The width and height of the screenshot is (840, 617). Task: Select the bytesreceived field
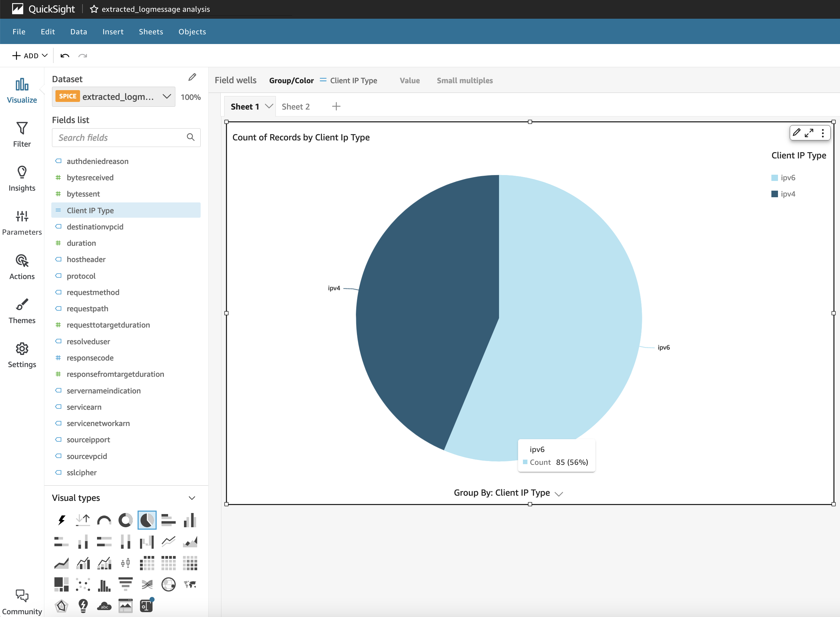[90, 178]
